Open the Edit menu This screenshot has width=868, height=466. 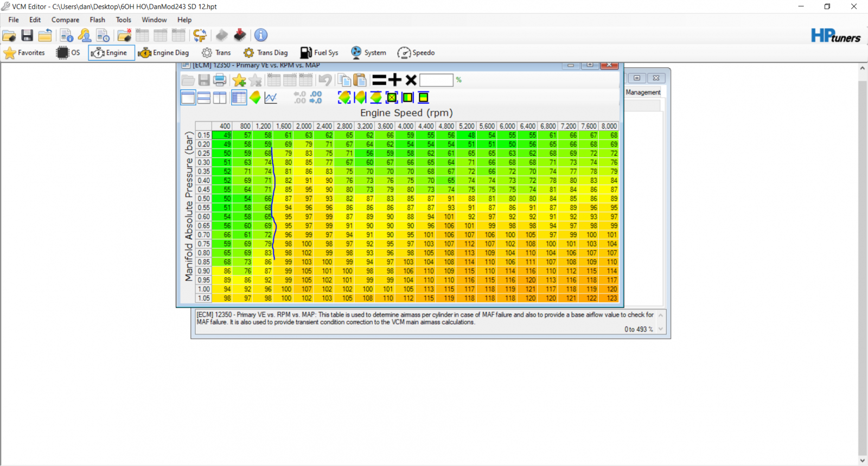click(35, 20)
